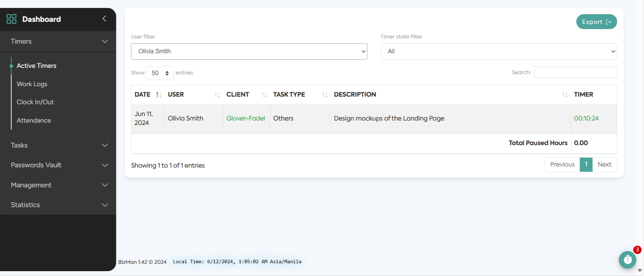
Task: Sort table by the Task Type column arrows
Action: 324,95
